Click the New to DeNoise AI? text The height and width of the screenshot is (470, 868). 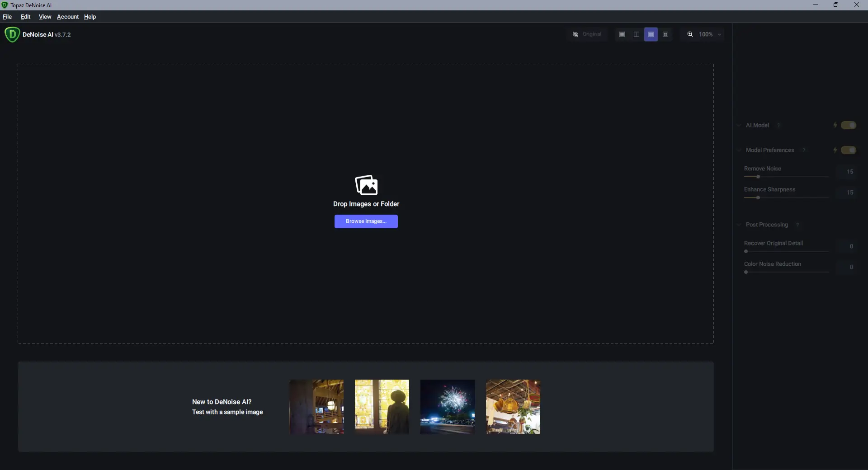[x=222, y=402]
